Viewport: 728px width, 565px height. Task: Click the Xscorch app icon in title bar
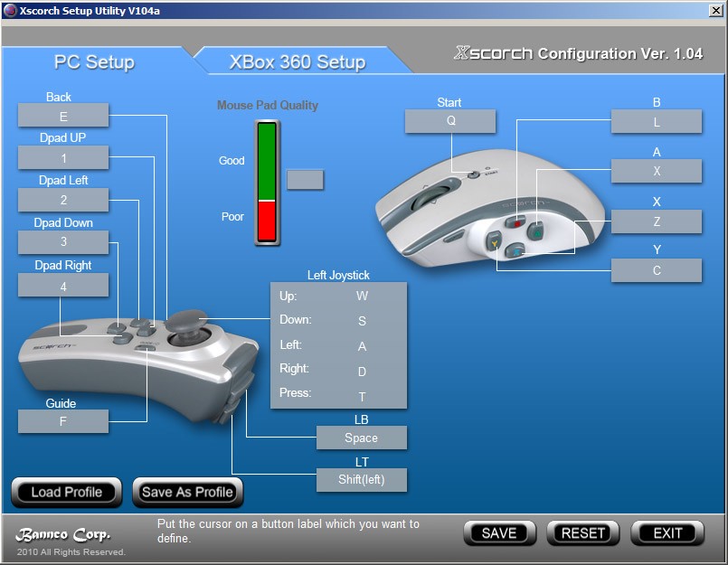(x=10, y=11)
